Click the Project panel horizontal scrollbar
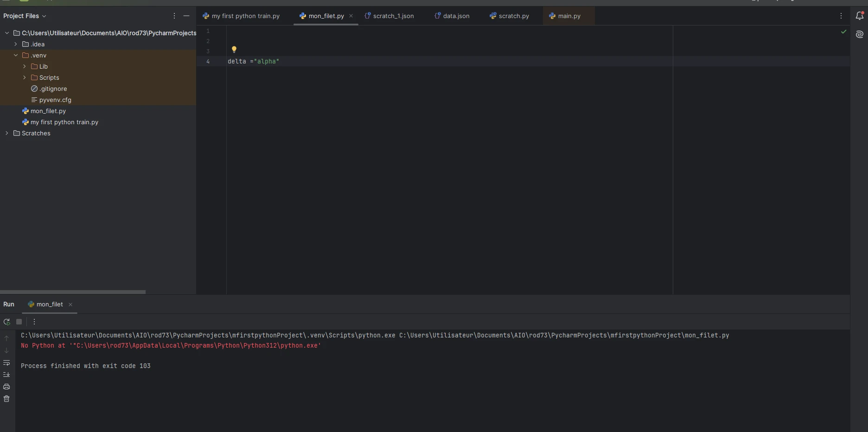 (x=73, y=292)
